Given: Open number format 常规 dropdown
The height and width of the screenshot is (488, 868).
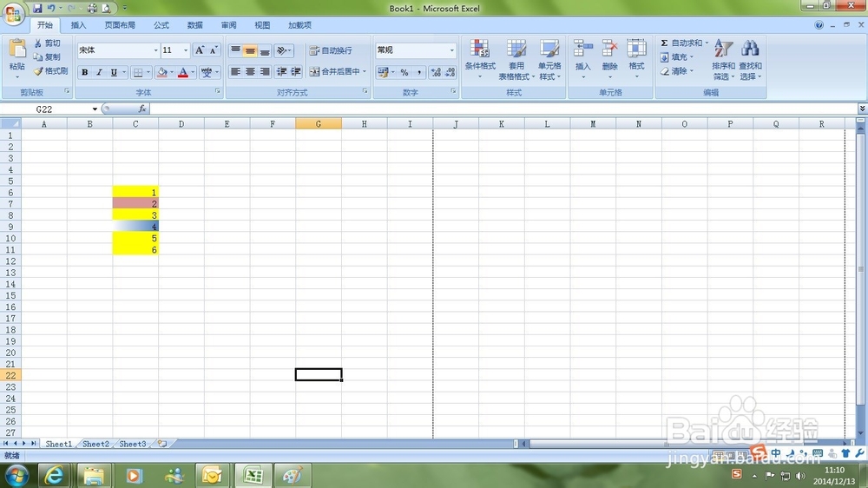Looking at the screenshot, I should pyautogui.click(x=451, y=50).
